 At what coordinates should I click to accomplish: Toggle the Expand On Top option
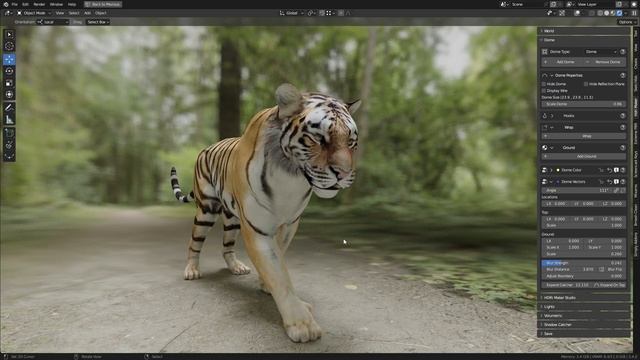[610, 285]
